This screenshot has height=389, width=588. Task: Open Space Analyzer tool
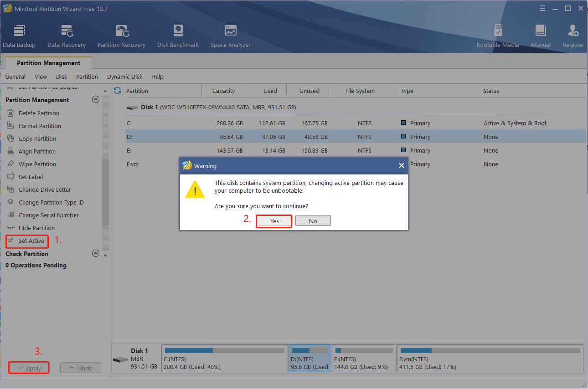point(231,36)
